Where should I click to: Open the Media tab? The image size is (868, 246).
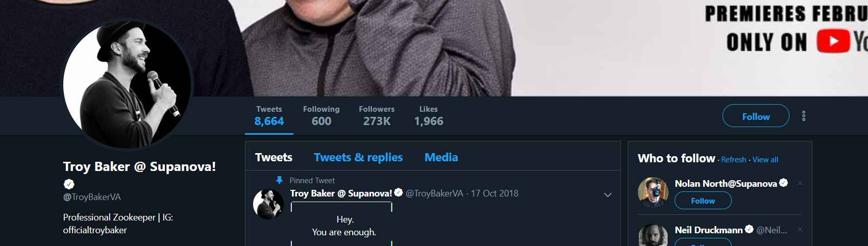click(441, 157)
